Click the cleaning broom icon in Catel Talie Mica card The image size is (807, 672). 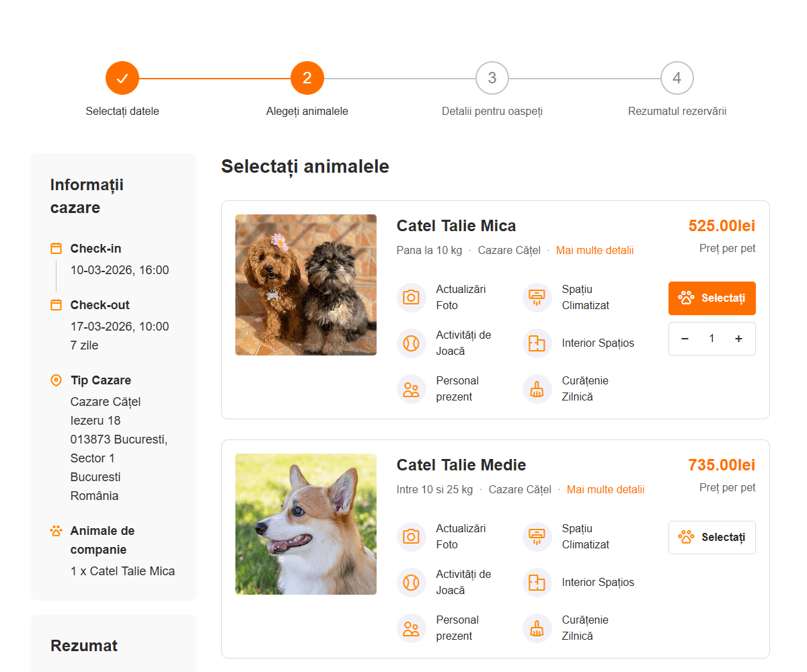click(x=537, y=388)
